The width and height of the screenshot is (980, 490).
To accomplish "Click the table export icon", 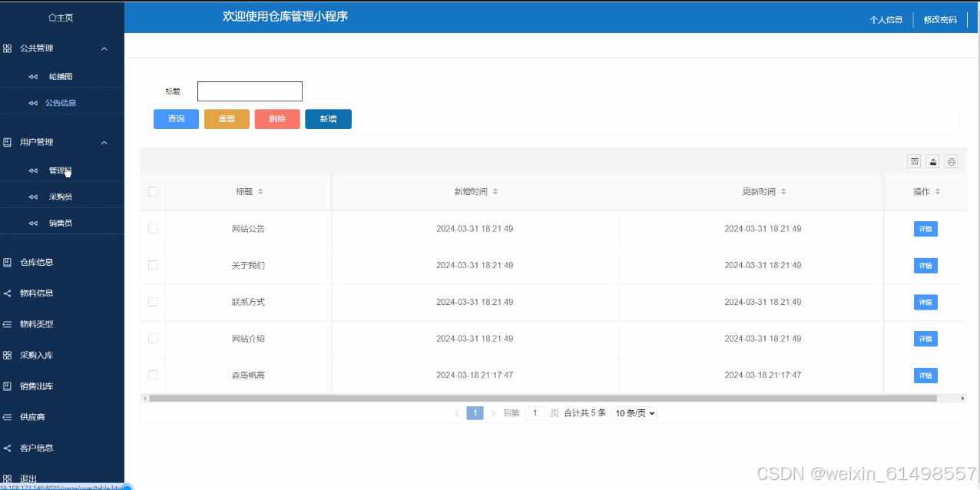I will pos(932,161).
